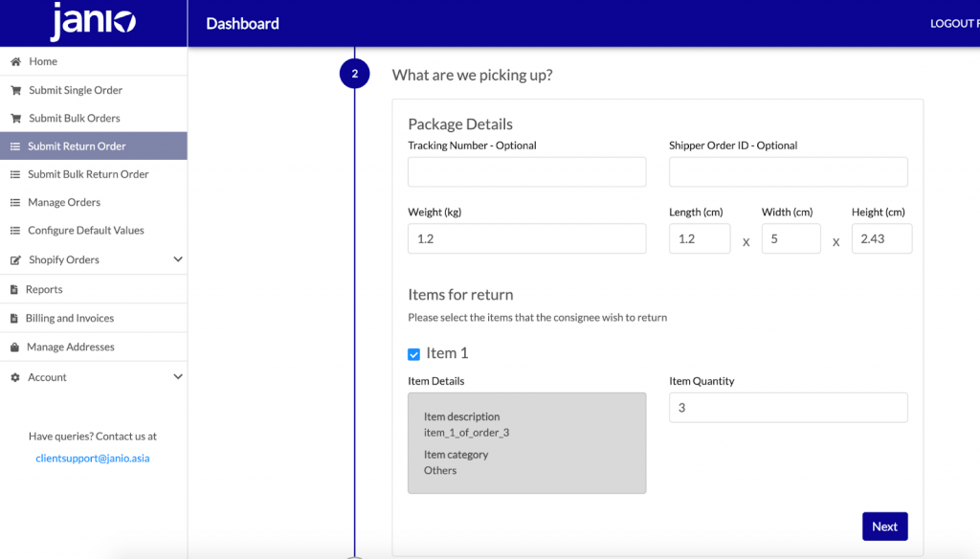Click the list icon beside Manage Orders

coord(15,203)
